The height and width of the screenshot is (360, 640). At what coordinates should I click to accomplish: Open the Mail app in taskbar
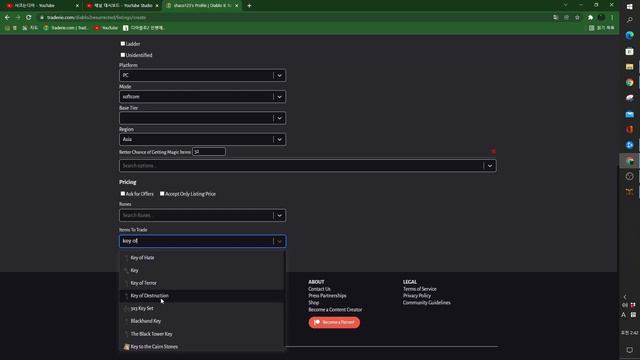pyautogui.click(x=629, y=114)
